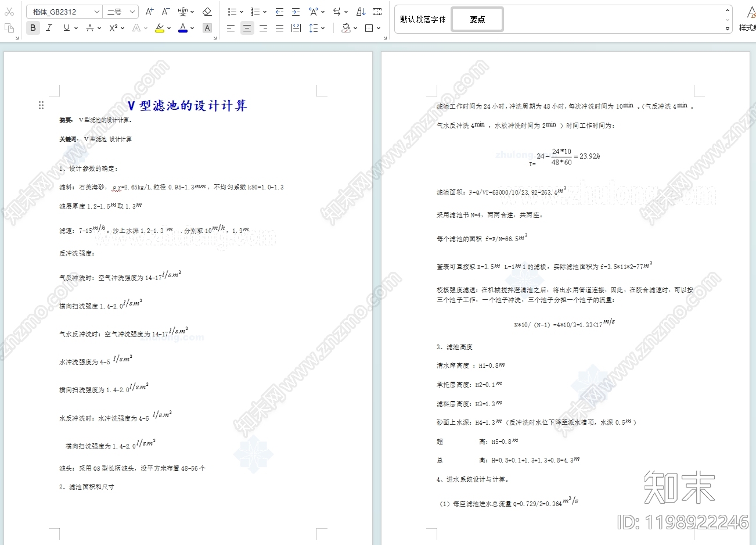Click the bulleted list icon
The width and height of the screenshot is (756, 545).
(232, 12)
